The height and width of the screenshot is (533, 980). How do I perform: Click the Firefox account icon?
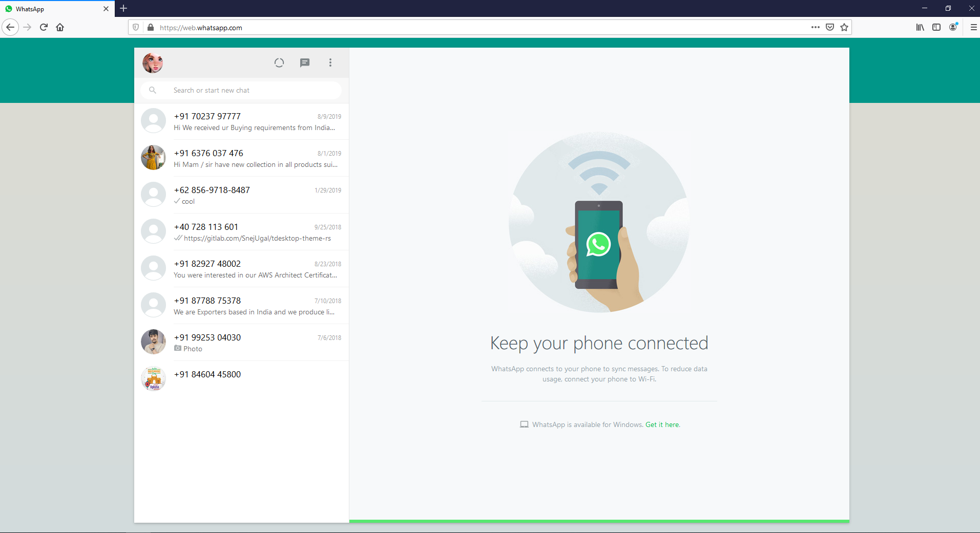tap(953, 27)
